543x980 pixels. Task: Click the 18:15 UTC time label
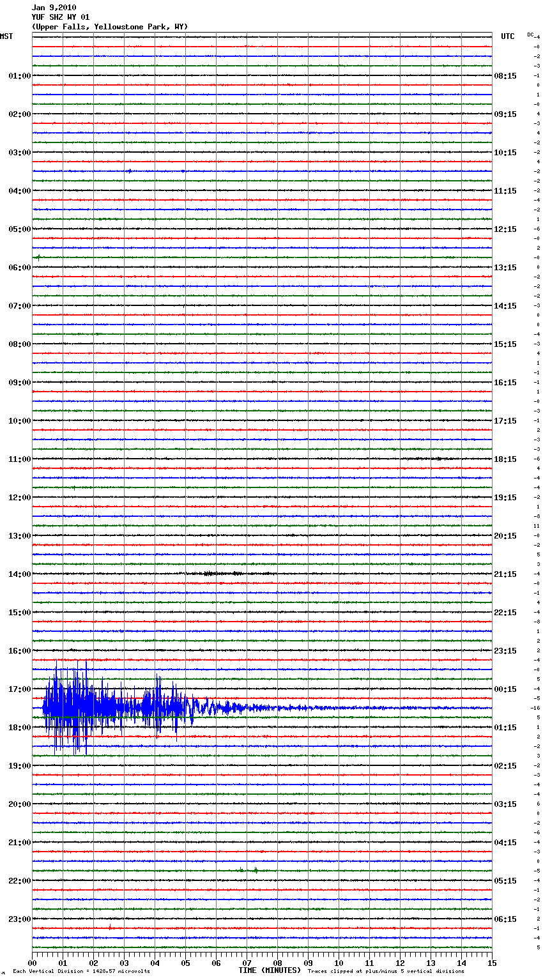tap(505, 459)
